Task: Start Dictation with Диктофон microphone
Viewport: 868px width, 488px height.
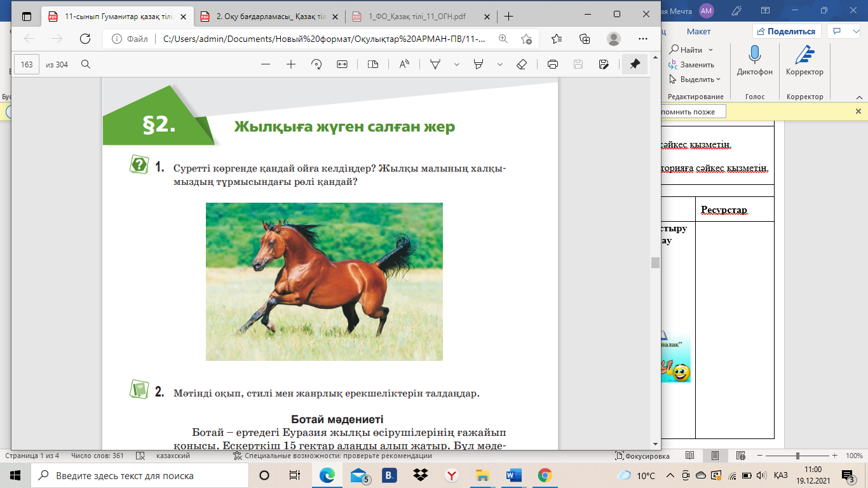Action: pos(755,60)
